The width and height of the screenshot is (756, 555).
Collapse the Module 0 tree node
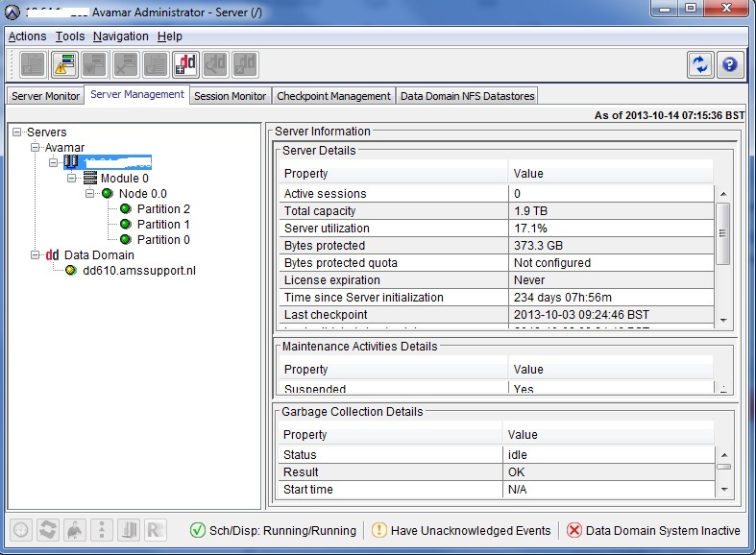73,179
